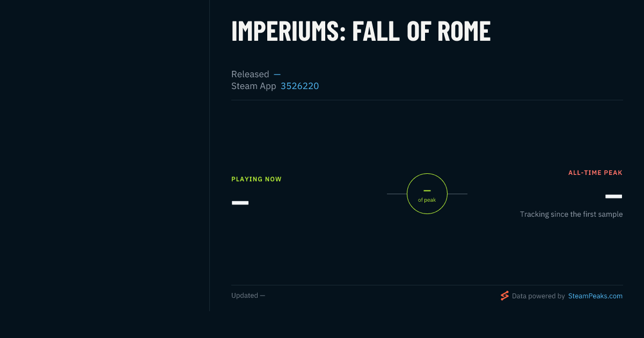Select the Playing Now label
The image size is (644, 338).
[257, 179]
